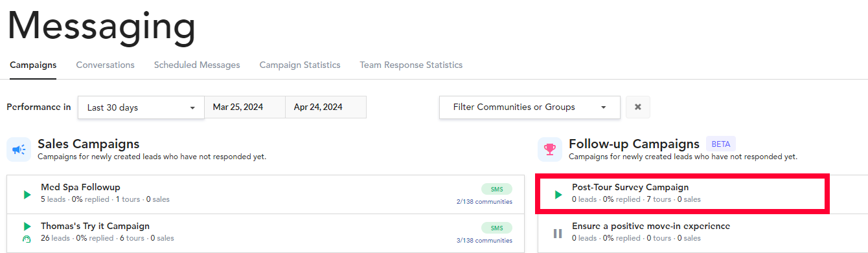868x253 pixels.
Task: Click the Follow-up Campaigns trophy icon
Action: (x=550, y=149)
